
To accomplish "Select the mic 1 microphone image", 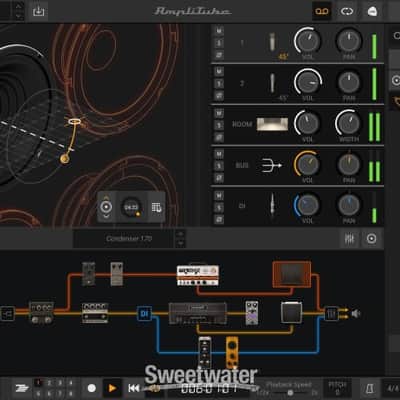I will coord(272,42).
